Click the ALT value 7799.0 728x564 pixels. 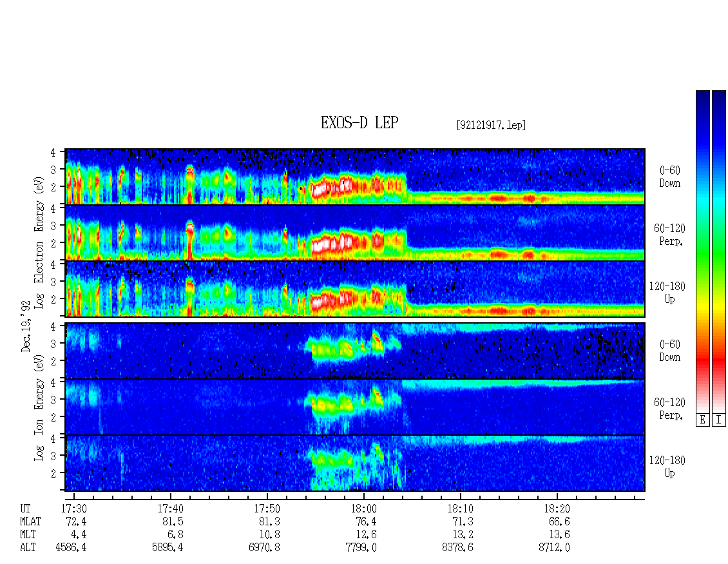(x=361, y=548)
